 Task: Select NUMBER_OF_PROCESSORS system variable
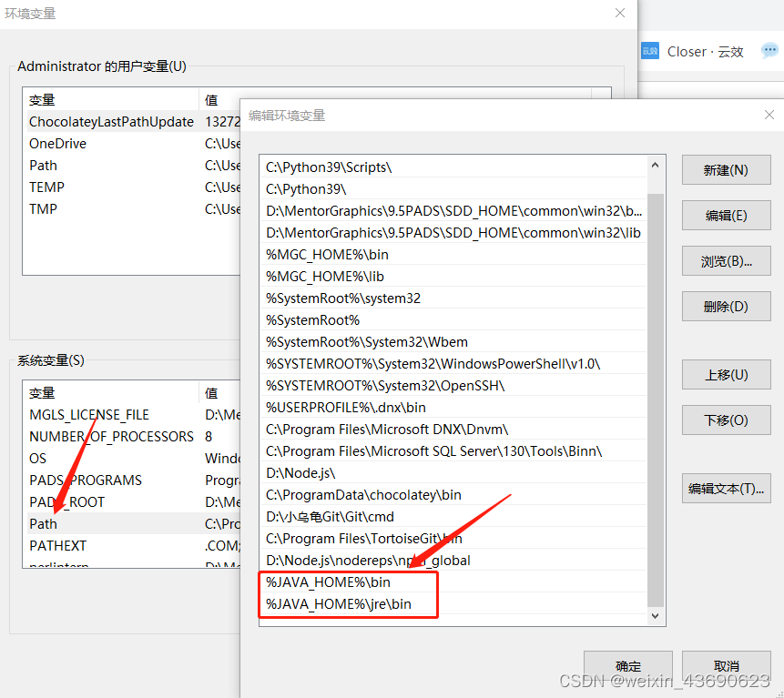[x=134, y=437]
